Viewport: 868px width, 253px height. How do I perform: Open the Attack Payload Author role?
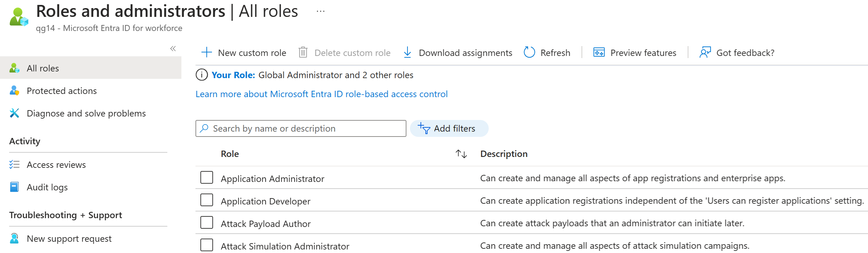click(265, 224)
